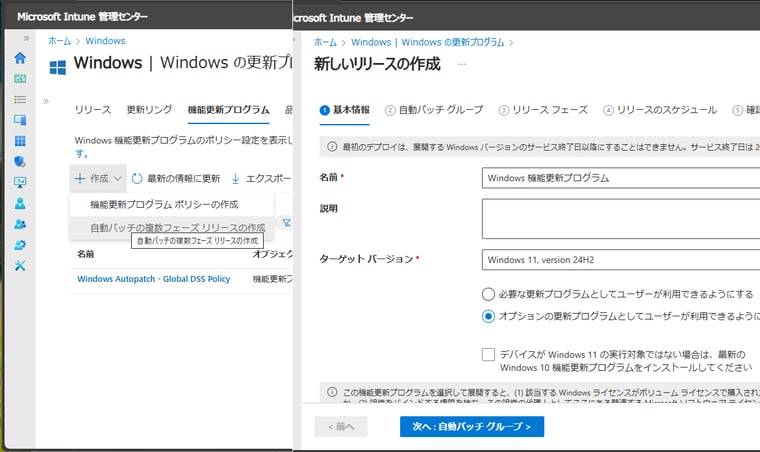Switch to 更新リング tab

pyautogui.click(x=149, y=109)
